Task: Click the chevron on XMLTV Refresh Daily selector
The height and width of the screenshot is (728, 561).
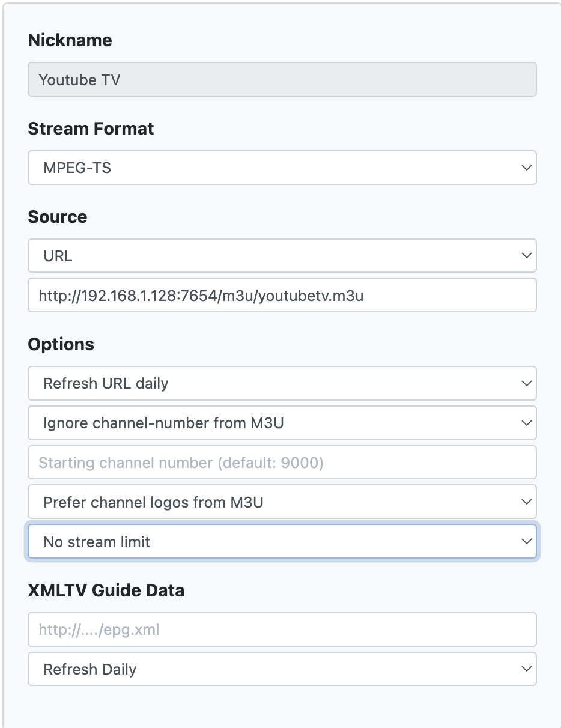Action: coord(526,669)
